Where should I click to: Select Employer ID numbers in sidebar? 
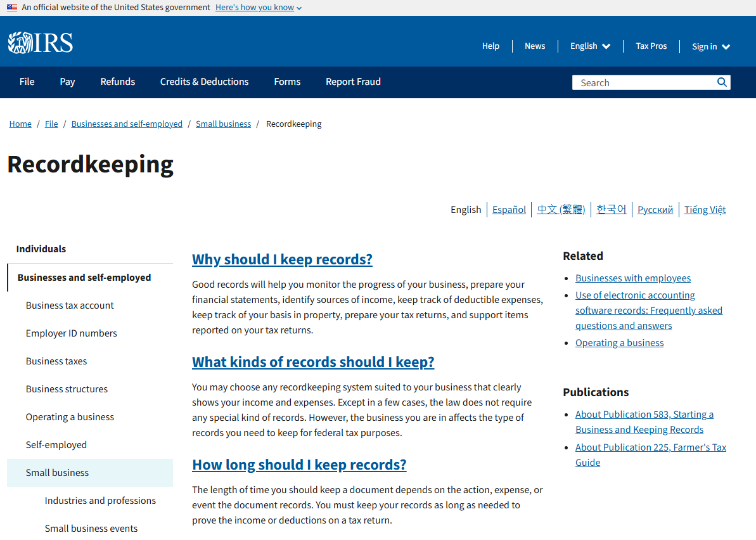[71, 333]
